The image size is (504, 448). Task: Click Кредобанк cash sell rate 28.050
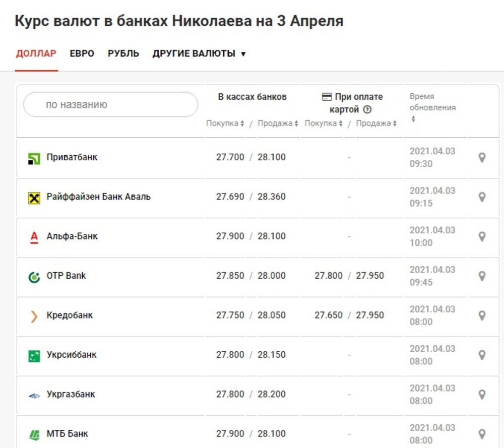(271, 315)
